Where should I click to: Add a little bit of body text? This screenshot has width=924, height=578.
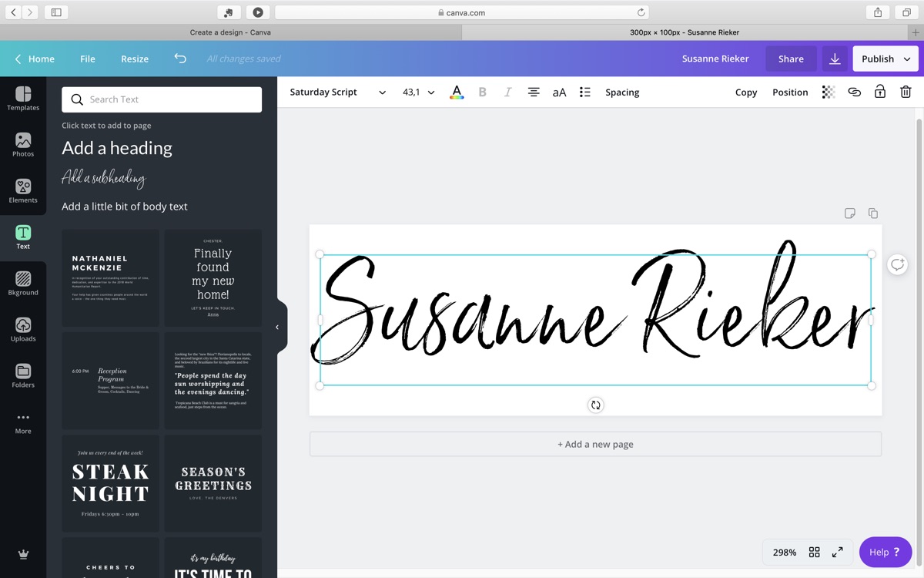pos(125,207)
